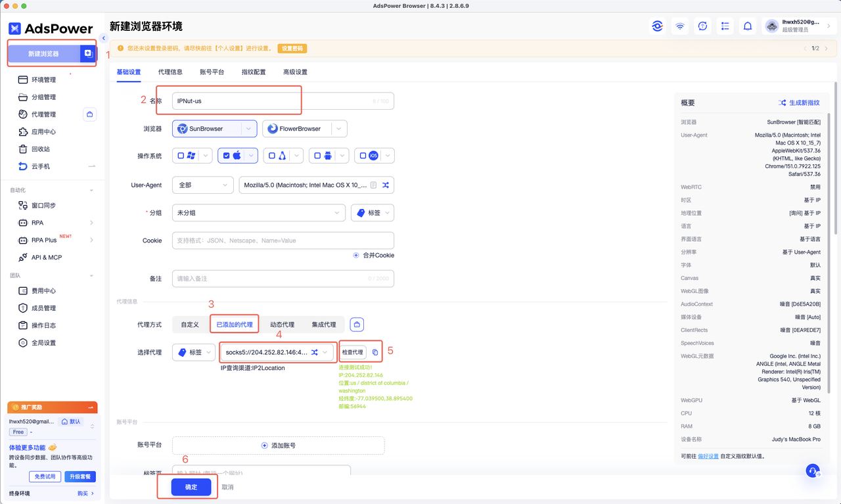
Task: Open the FlowerBrowser version dropdown arrow
Action: pos(339,129)
